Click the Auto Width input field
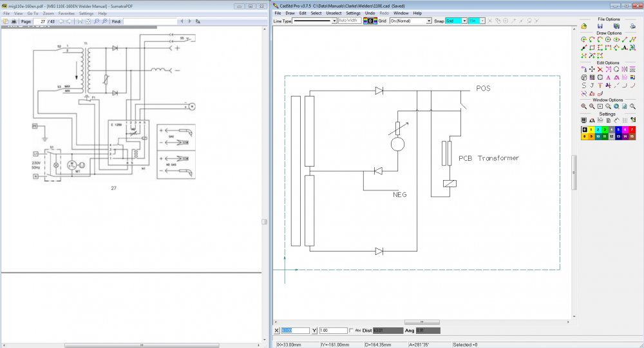The image size is (644, 348). coord(350,21)
